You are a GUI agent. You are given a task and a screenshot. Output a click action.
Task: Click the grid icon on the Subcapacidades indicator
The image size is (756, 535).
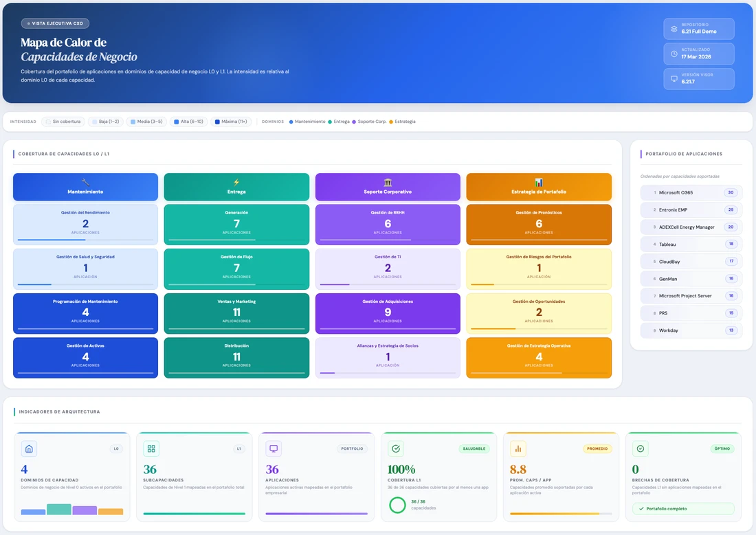(151, 448)
